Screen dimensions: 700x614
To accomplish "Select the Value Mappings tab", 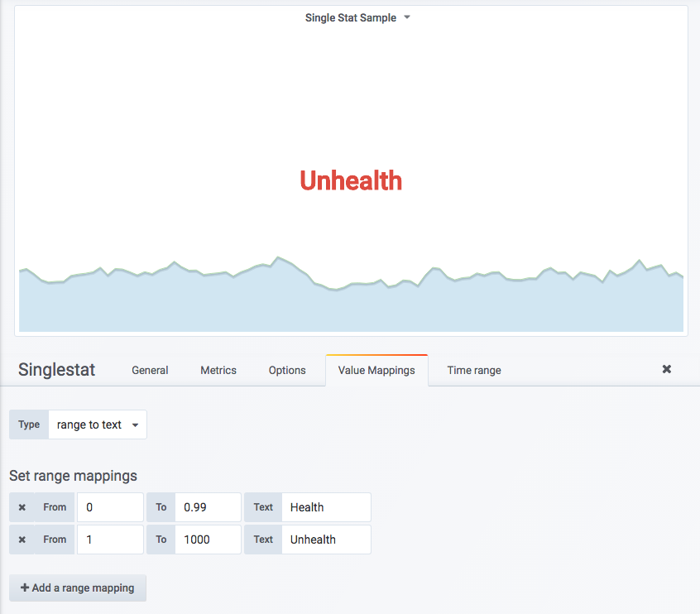I will click(x=376, y=370).
